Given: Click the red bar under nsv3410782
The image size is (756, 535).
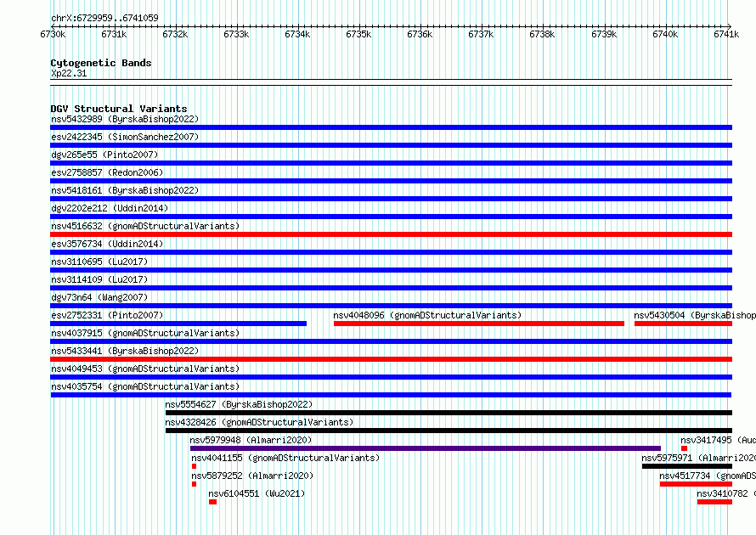Looking at the screenshot, I should click(714, 502).
